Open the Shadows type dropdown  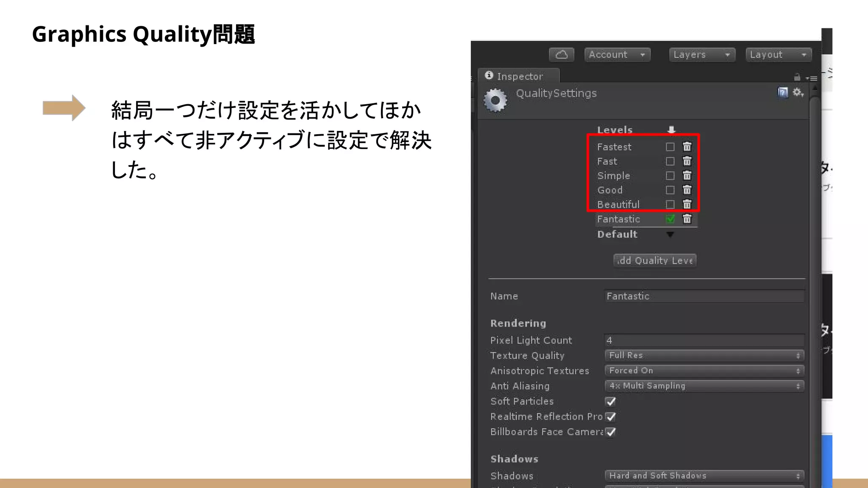704,476
